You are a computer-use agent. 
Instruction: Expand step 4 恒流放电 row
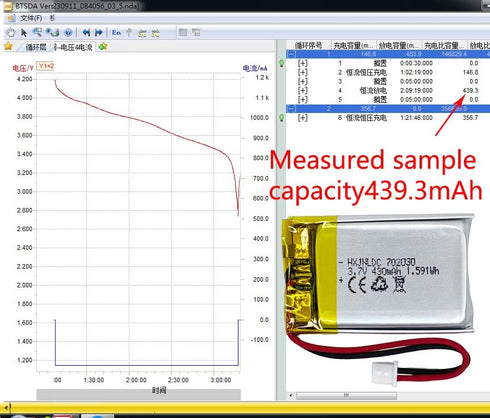point(303,90)
